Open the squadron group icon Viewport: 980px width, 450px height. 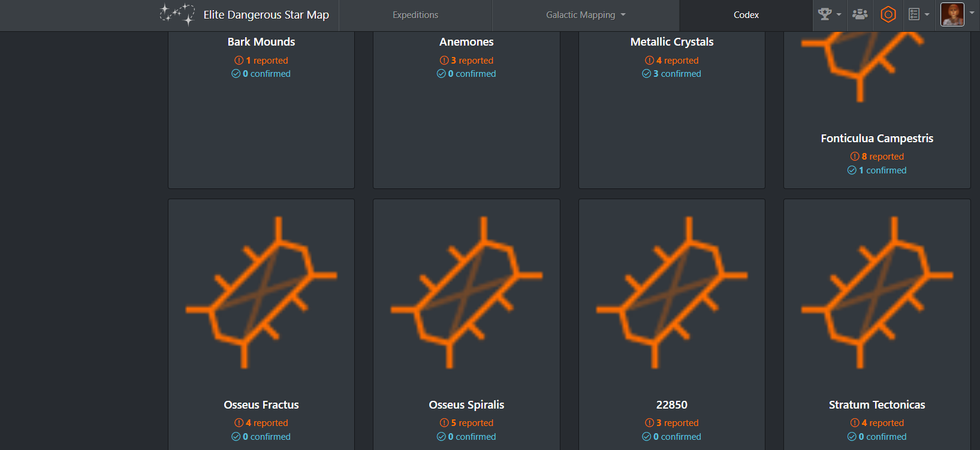coord(860,14)
